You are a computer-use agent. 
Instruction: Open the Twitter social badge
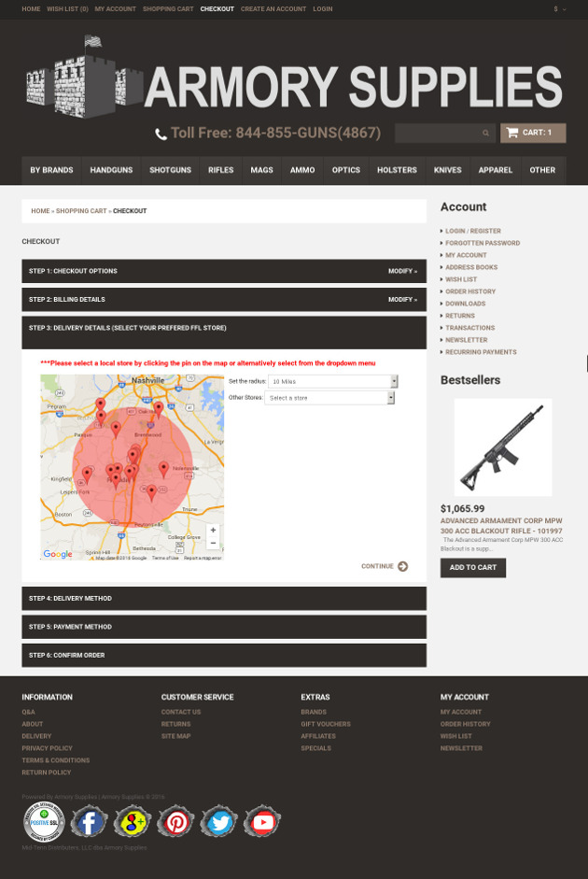[219, 821]
